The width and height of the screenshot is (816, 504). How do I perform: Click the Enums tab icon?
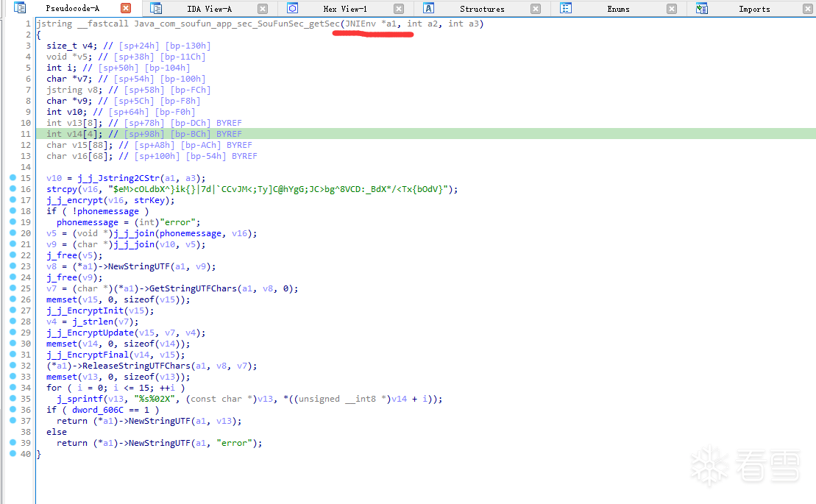[566, 8]
